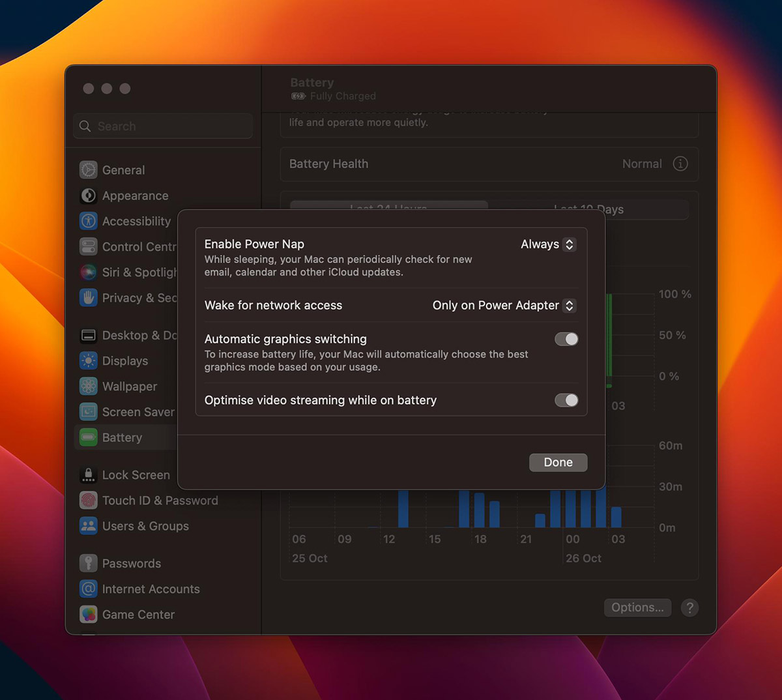This screenshot has width=782, height=700.
Task: Open the Users & Groups icon
Action: point(89,526)
